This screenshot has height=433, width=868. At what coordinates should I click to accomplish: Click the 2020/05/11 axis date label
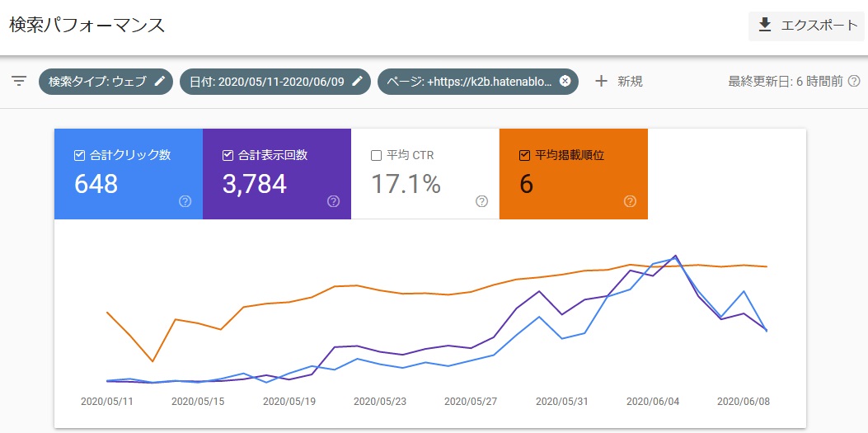pyautogui.click(x=107, y=402)
